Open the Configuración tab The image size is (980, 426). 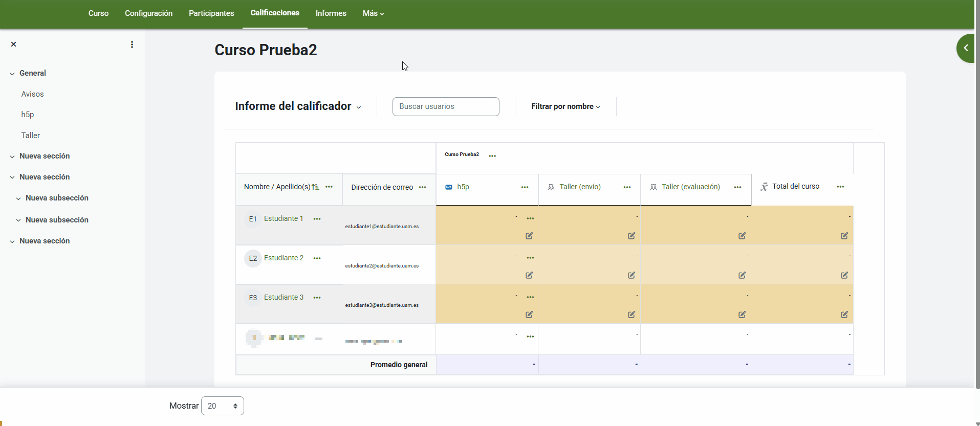coord(148,13)
